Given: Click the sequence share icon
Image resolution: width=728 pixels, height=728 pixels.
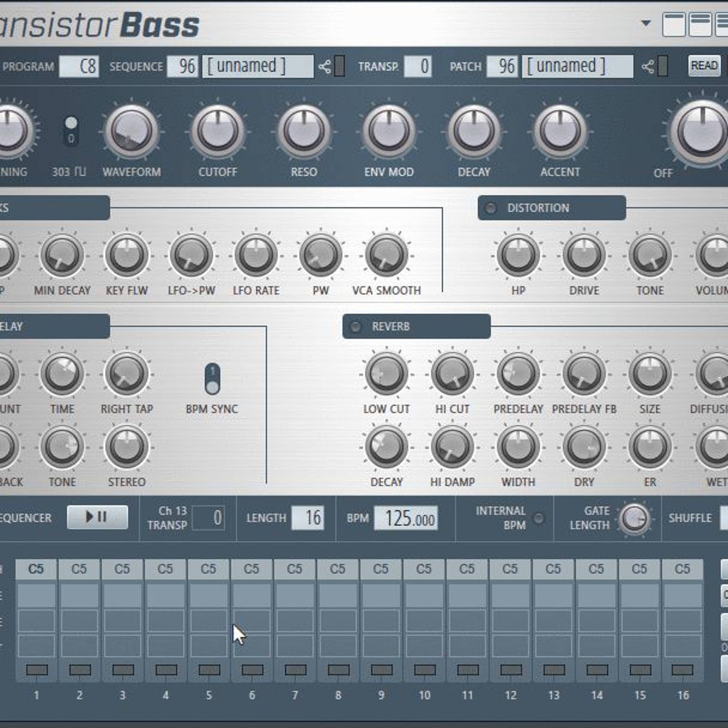Looking at the screenshot, I should (x=324, y=67).
